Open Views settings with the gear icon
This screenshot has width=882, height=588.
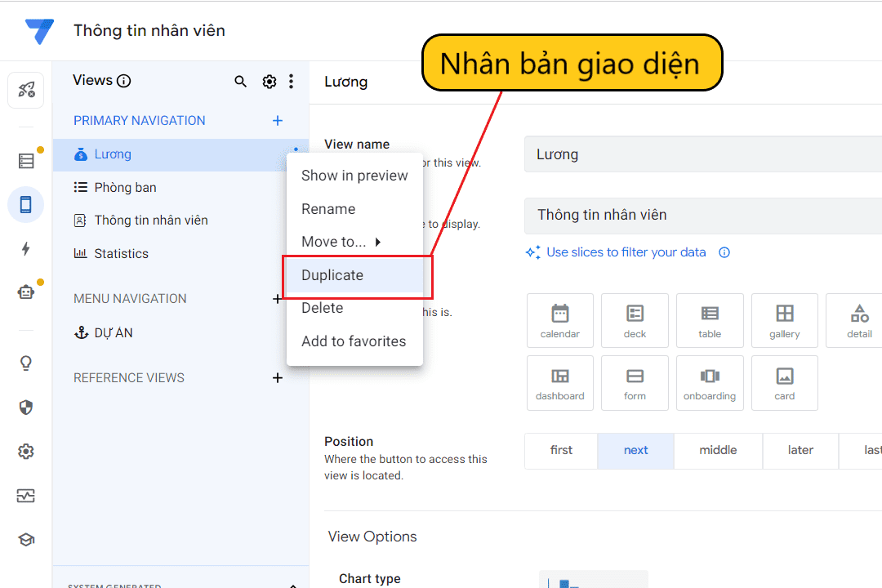pyautogui.click(x=269, y=81)
